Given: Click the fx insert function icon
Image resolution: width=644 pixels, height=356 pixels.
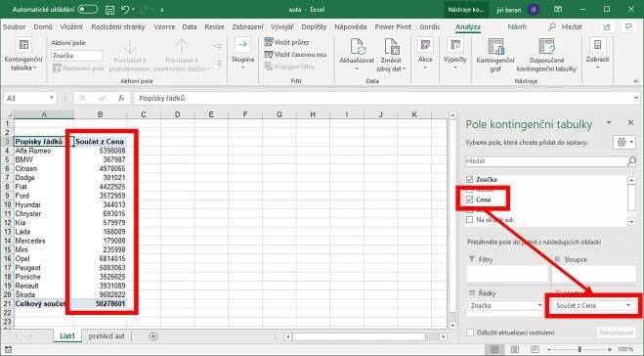Looking at the screenshot, I should 121,98.
